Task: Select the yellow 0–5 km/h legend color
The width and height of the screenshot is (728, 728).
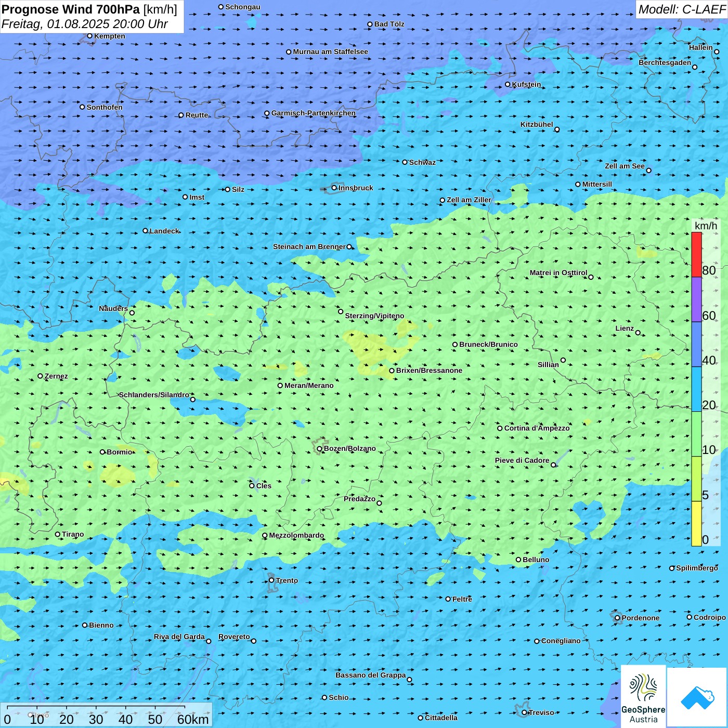Action: coord(696,523)
